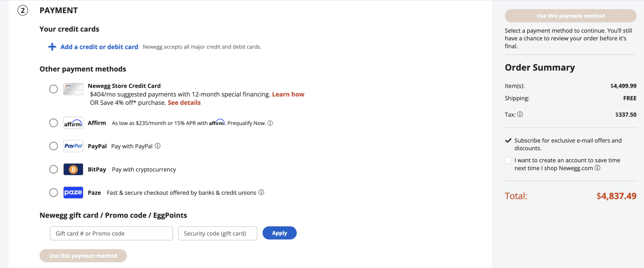Open the See details link
The height and width of the screenshot is (268, 644).
(184, 103)
